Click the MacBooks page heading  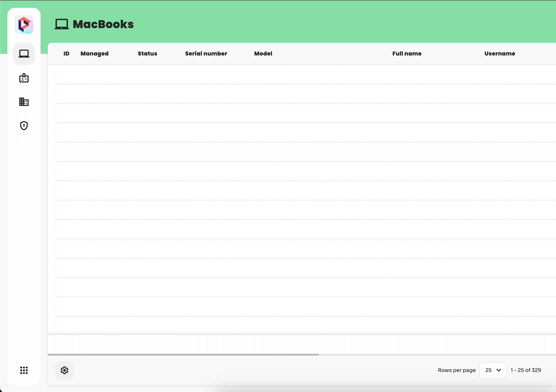coord(103,24)
